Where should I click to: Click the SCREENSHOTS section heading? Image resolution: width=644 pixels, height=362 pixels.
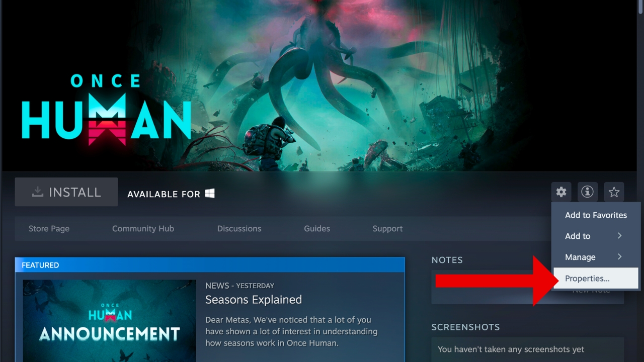point(465,327)
